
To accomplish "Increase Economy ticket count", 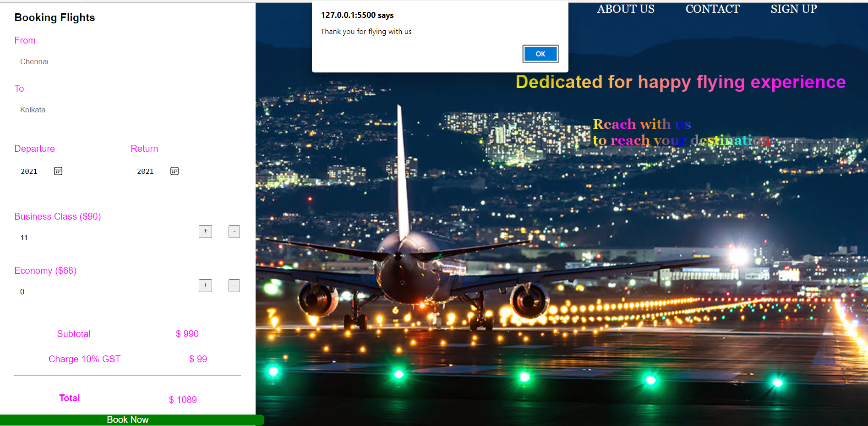I will click(205, 286).
